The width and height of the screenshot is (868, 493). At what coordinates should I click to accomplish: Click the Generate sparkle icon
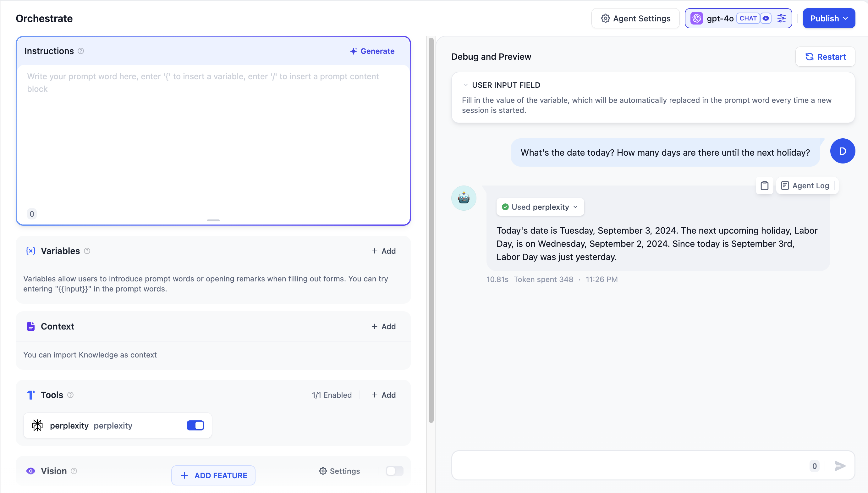tap(353, 51)
